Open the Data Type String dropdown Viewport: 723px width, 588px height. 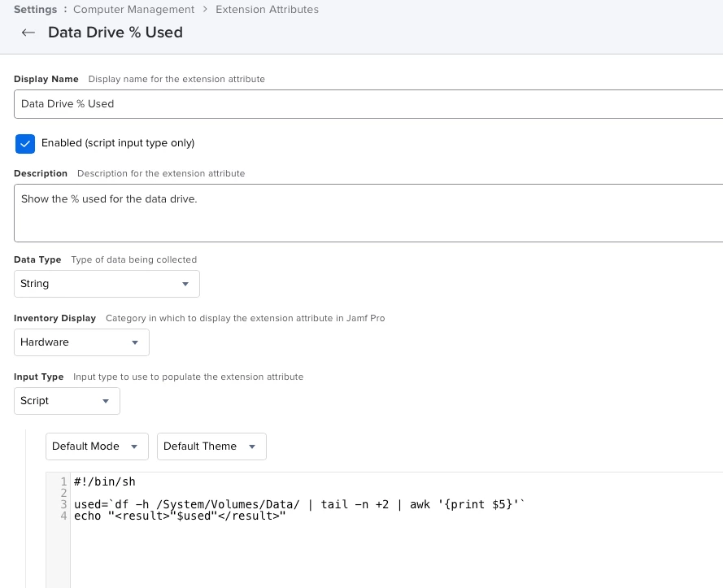coord(107,284)
